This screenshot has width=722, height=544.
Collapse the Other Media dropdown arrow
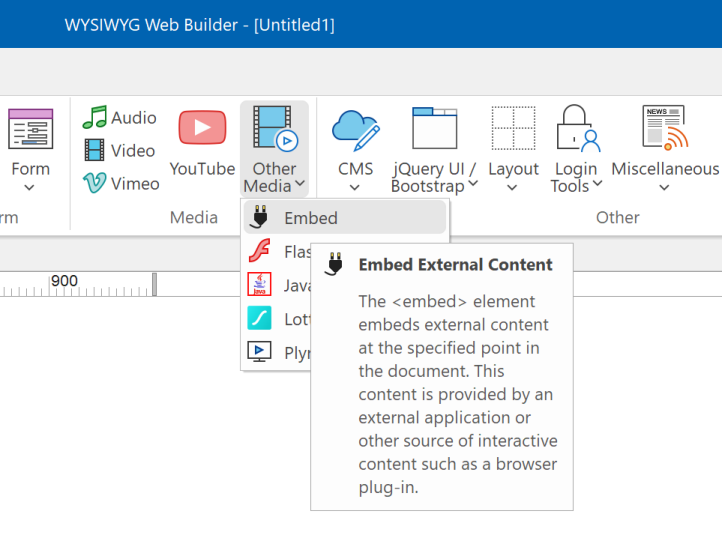(300, 183)
